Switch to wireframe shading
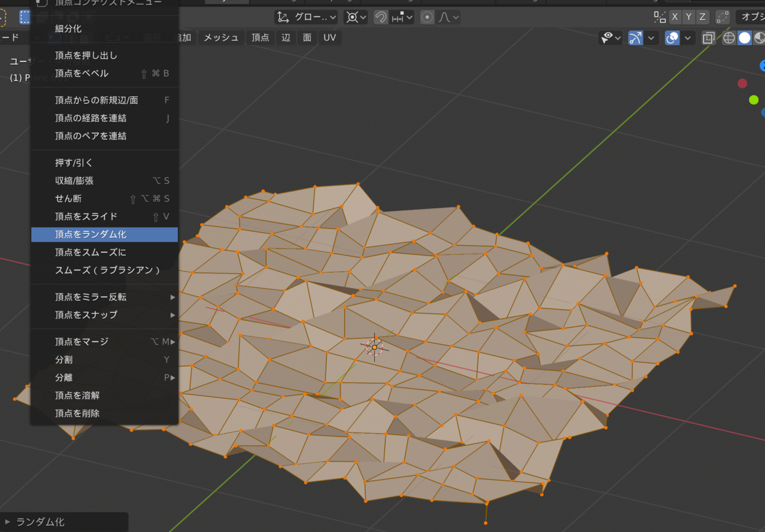This screenshot has height=532, width=765. [x=729, y=38]
